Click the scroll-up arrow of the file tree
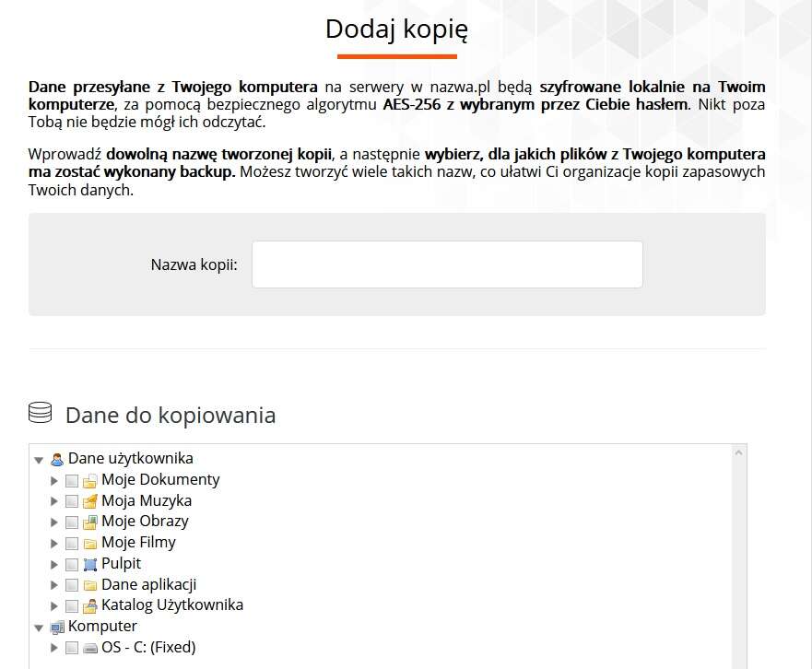 [739, 452]
